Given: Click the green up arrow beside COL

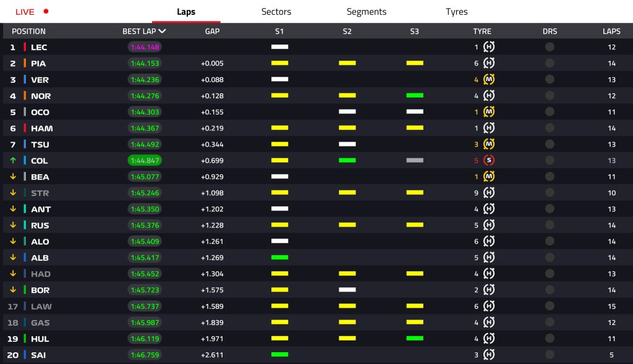Looking at the screenshot, I should click(x=13, y=160).
